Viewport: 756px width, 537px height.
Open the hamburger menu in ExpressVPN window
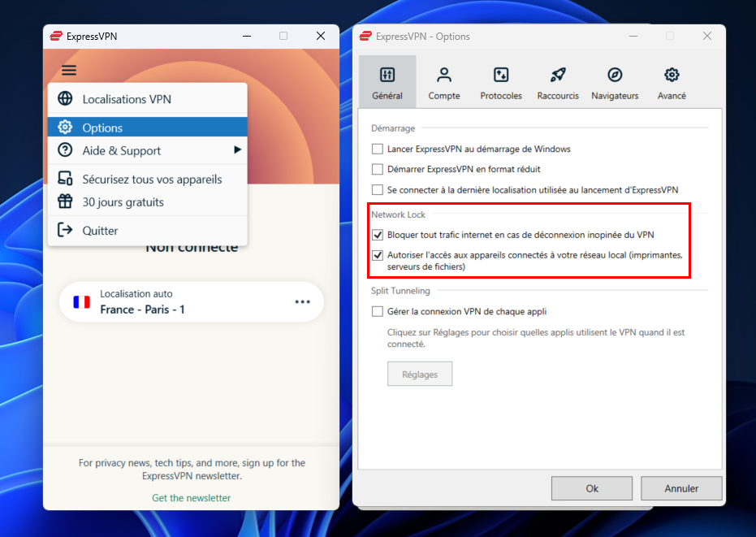69,71
